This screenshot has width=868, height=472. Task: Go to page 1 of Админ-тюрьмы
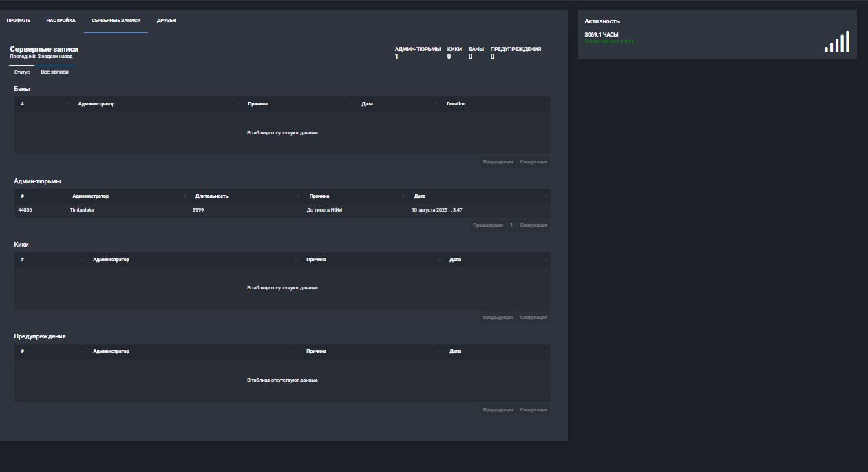click(x=511, y=225)
